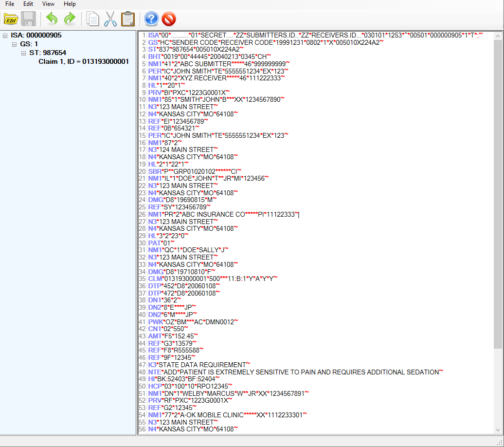
Task: Click the HL*3*2*23*0 line
Action: (168, 236)
